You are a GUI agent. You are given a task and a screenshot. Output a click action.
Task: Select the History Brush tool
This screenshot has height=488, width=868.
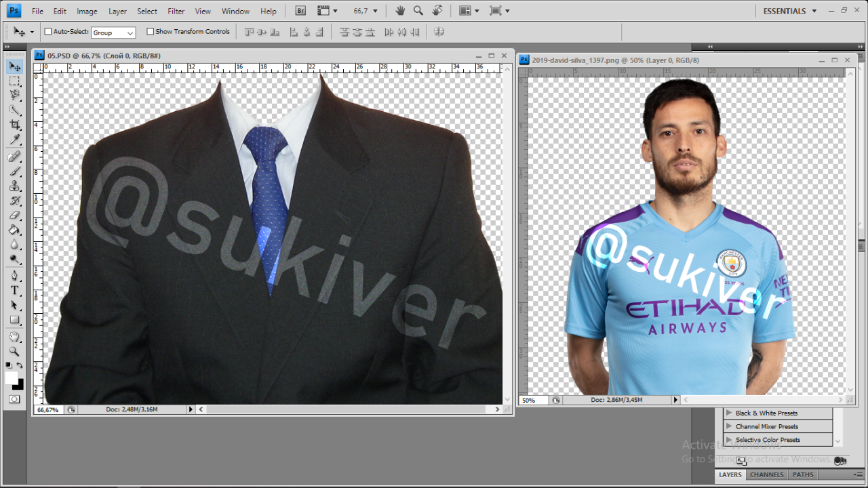click(x=14, y=201)
